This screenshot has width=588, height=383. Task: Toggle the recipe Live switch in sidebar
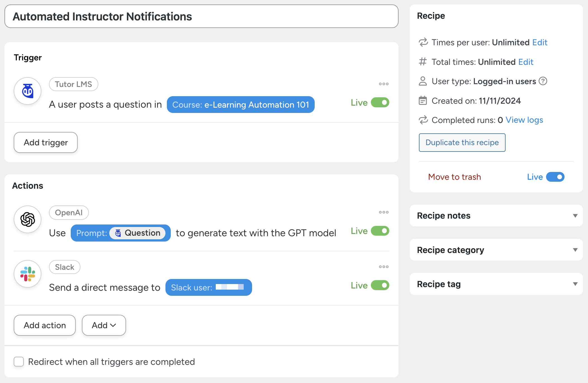tap(555, 177)
